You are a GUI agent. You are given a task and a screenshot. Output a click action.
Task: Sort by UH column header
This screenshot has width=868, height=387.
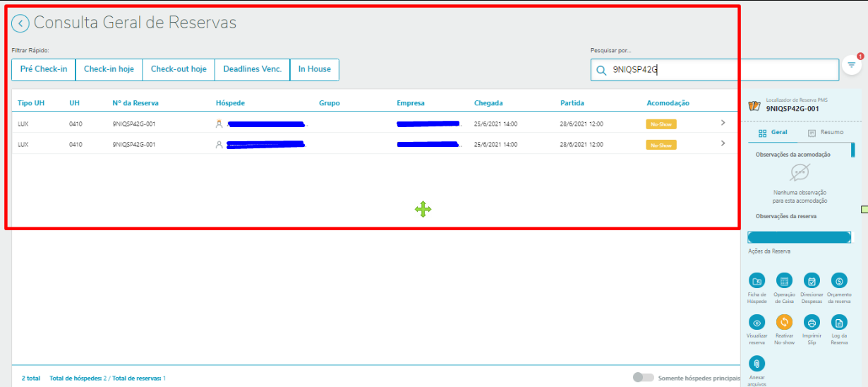(74, 103)
